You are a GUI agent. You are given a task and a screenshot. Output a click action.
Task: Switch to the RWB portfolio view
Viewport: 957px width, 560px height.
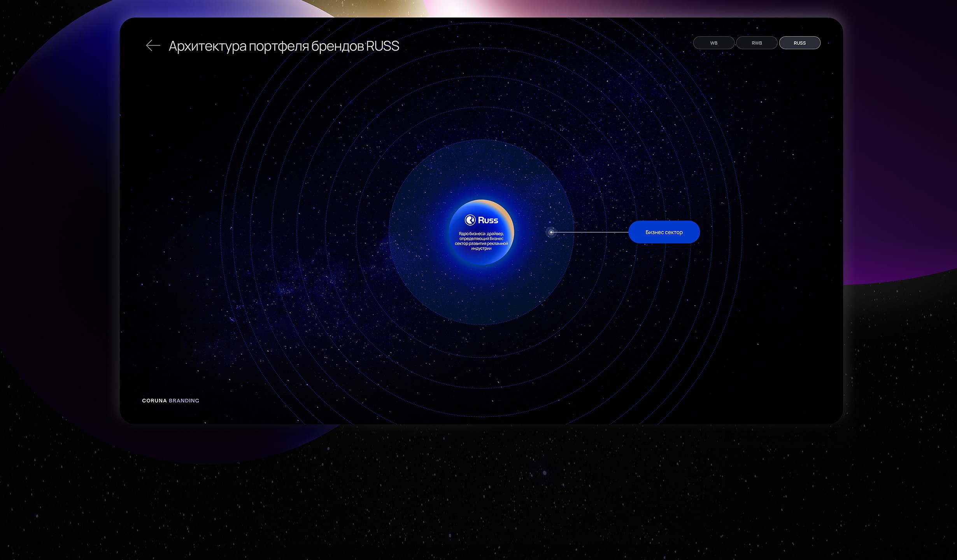click(757, 43)
